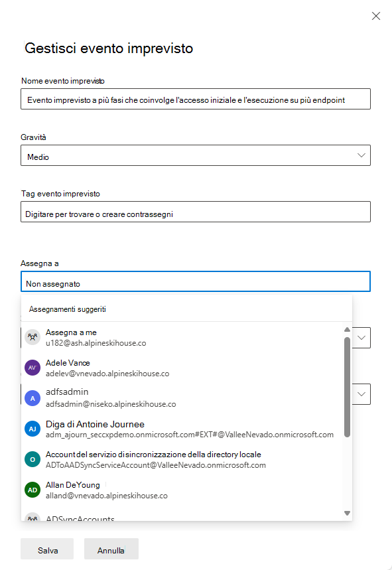This screenshot has height=570, width=392.
Task: Click the upper chevron behind the suggestions list
Action: [x=360, y=337]
